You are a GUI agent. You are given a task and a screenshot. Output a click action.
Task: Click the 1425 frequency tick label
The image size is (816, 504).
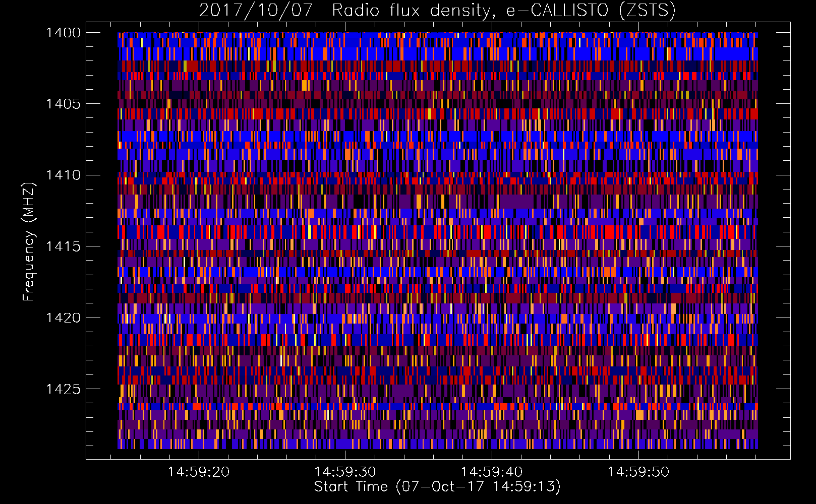tap(63, 389)
